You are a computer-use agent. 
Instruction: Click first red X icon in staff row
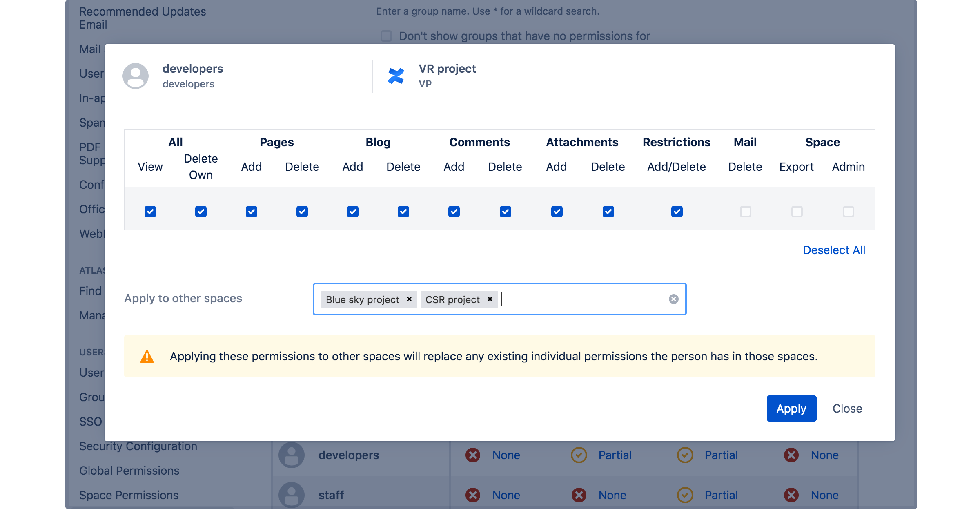click(473, 495)
